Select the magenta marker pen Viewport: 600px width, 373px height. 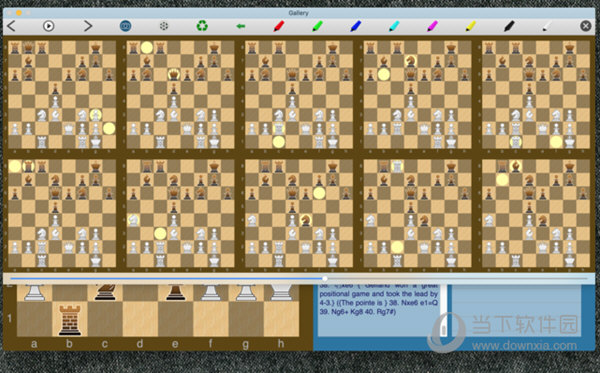point(432,26)
